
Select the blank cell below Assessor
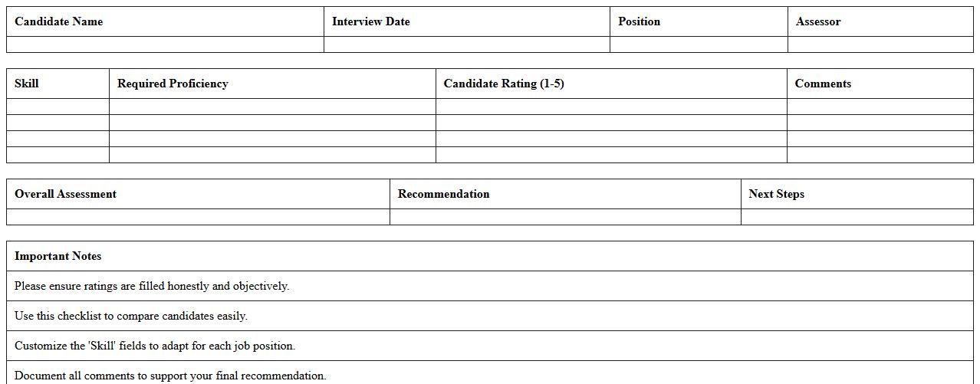coord(880,44)
